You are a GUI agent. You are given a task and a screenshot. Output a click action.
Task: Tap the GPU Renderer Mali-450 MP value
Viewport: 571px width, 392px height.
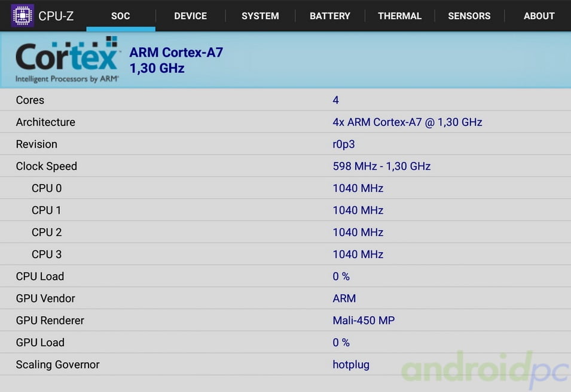pyautogui.click(x=364, y=320)
